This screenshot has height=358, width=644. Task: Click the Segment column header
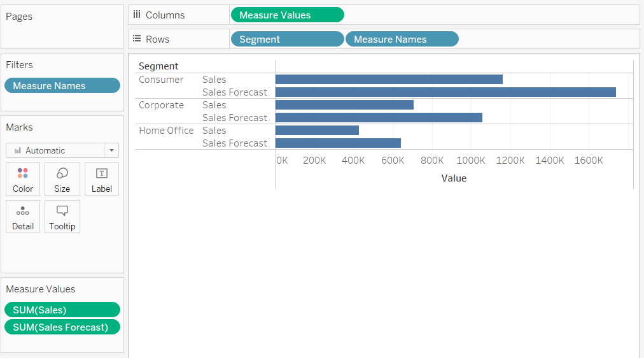(x=158, y=66)
